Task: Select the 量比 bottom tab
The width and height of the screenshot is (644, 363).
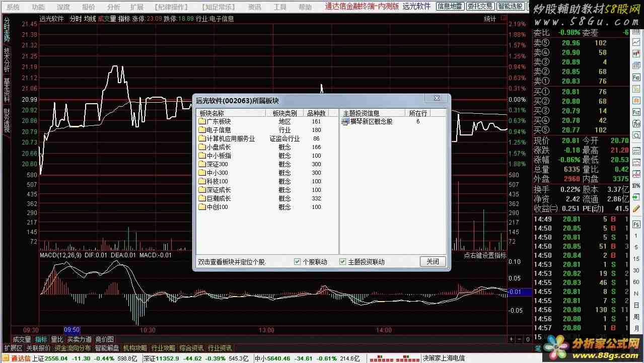Action: (57, 340)
